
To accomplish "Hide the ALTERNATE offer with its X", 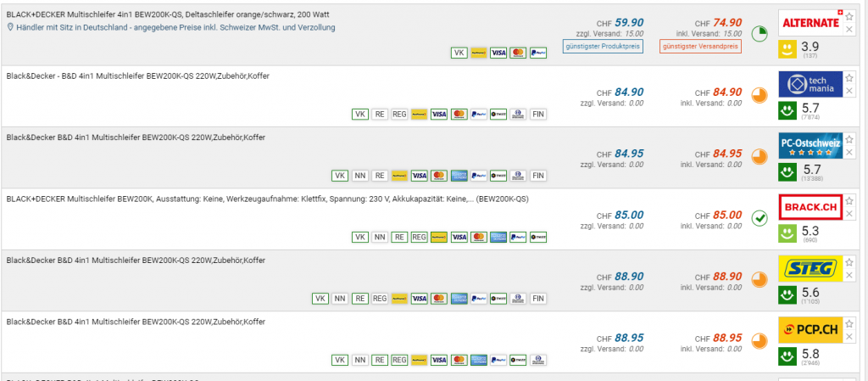I will pos(849,29).
